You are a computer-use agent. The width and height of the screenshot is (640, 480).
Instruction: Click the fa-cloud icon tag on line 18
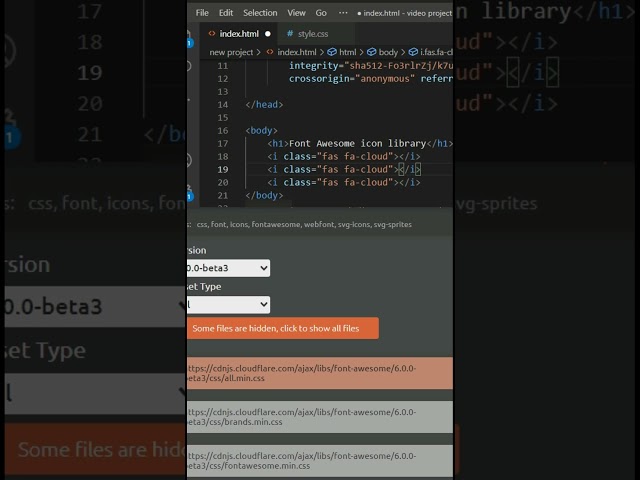[x=344, y=157]
